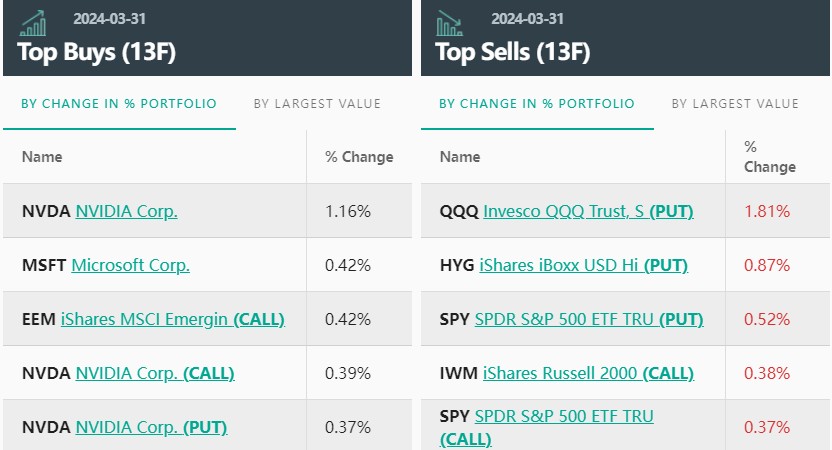Open iShares iBoxx USD Hi (PUT) link
832x450 pixels.
(x=582, y=265)
